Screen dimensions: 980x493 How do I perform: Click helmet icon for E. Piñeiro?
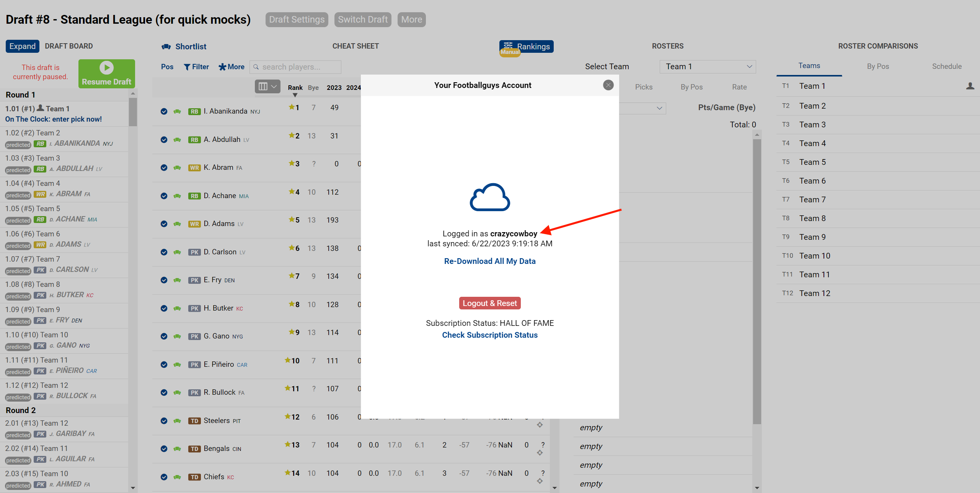tap(177, 365)
